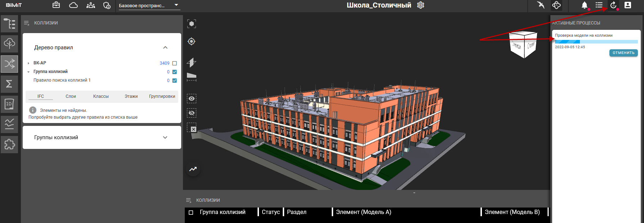Image resolution: width=644 pixels, height=223 pixels.
Task: Click the section plane tool icon
Action: pyautogui.click(x=192, y=63)
